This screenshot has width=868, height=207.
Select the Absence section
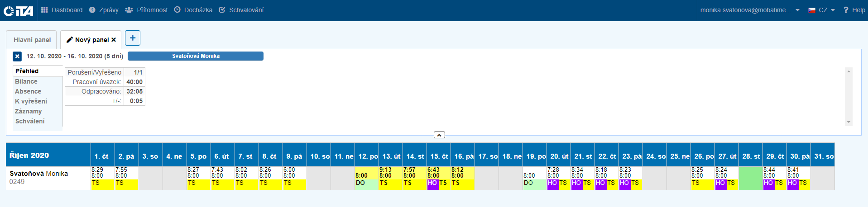(x=28, y=91)
